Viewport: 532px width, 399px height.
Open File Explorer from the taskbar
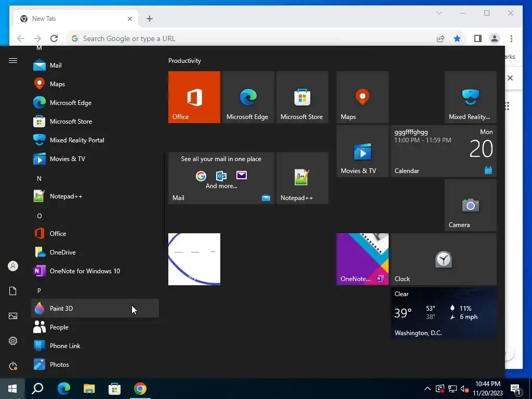point(89,389)
